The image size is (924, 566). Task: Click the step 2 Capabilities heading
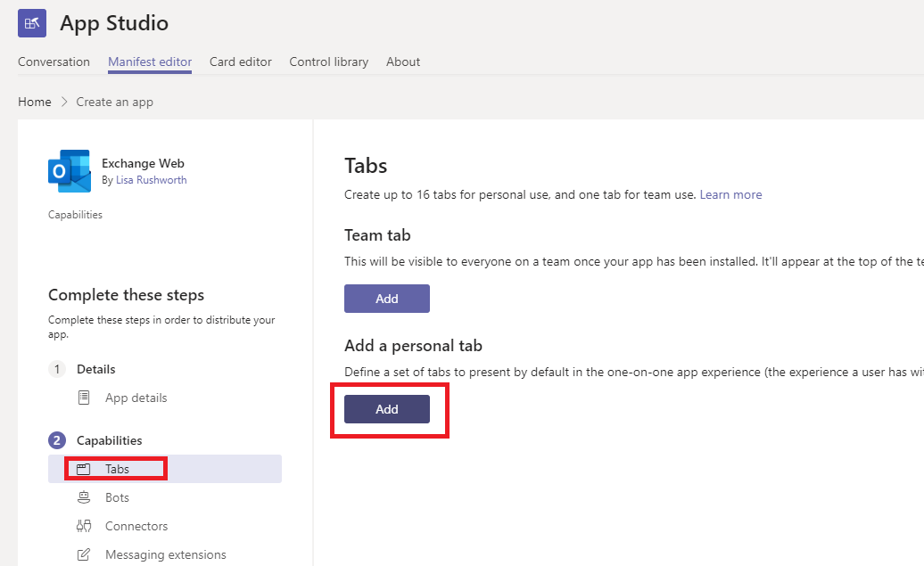109,440
